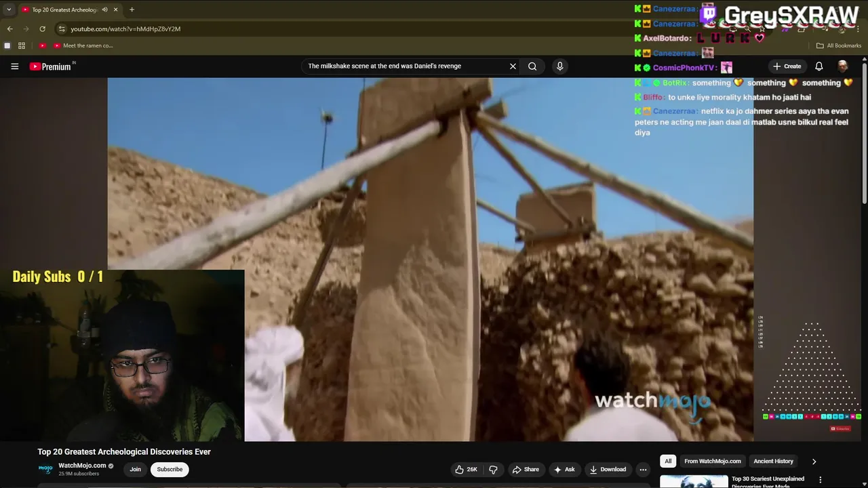This screenshot has width=868, height=488.
Task: Go to YouTube Premium home logo
Action: (x=50, y=66)
